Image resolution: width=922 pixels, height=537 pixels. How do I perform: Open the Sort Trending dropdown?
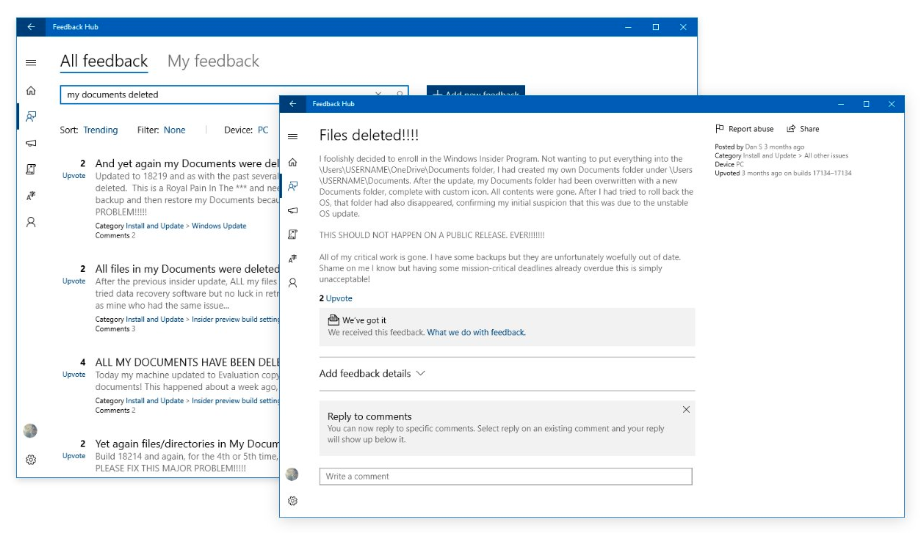pos(100,130)
